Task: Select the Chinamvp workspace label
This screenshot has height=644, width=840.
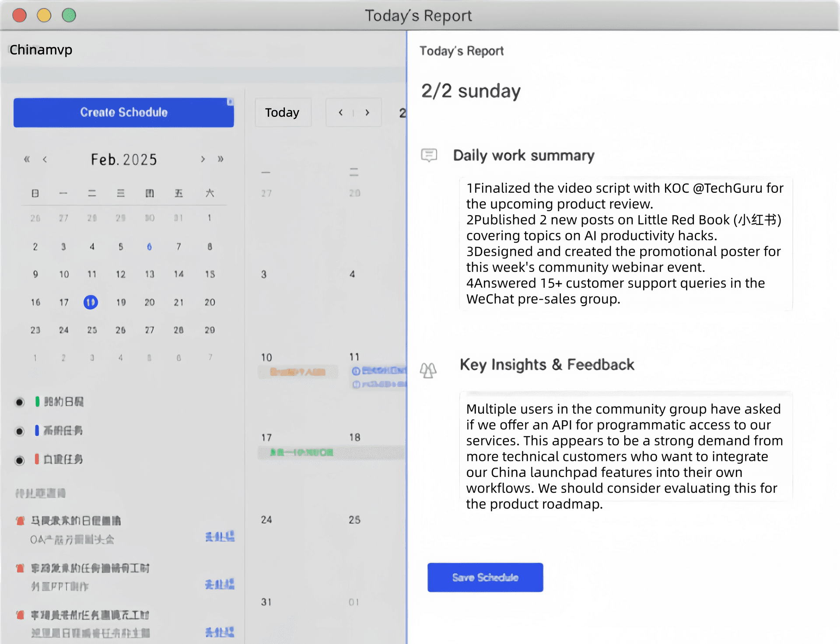Action: pos(41,50)
